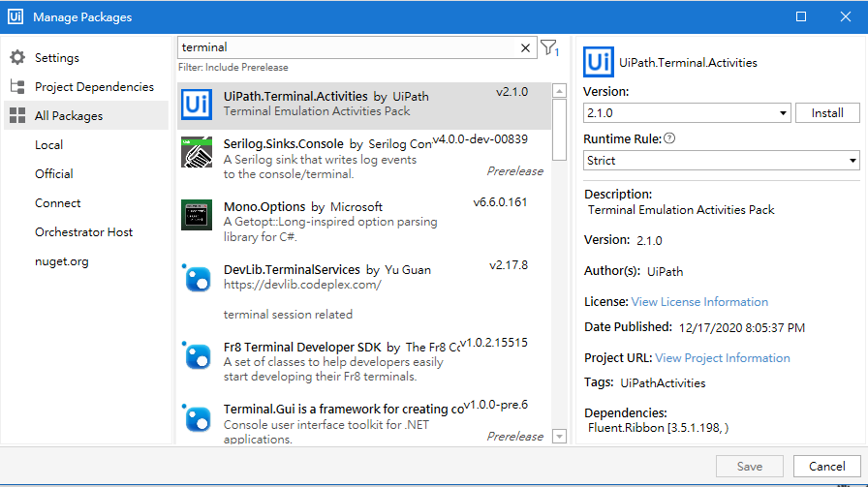Image resolution: width=868 pixels, height=487 pixels.
Task: Click the Serilog.Sinks.Console package icon
Action: (x=197, y=152)
